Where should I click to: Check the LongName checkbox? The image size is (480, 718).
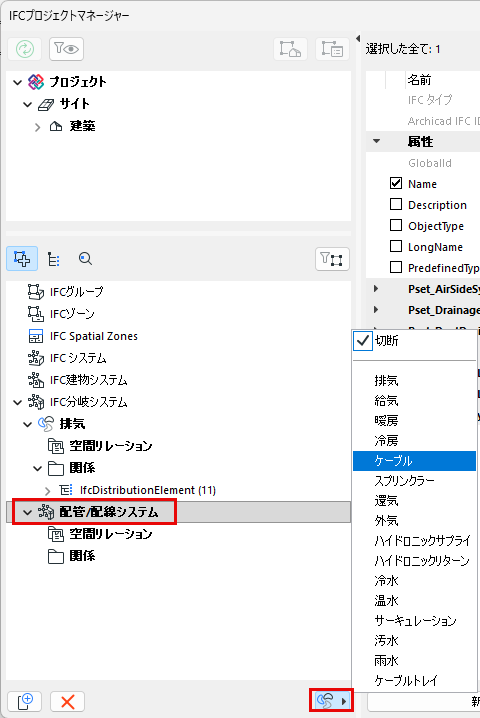(396, 246)
